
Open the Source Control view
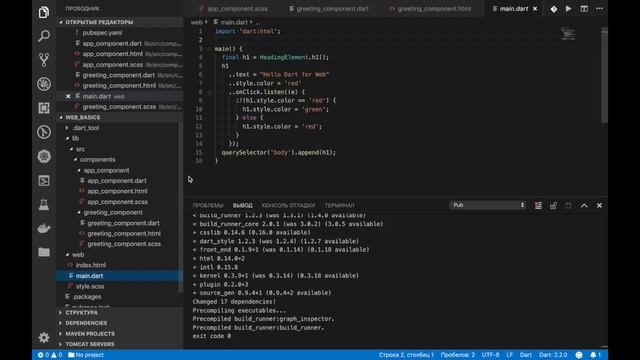coord(44,60)
